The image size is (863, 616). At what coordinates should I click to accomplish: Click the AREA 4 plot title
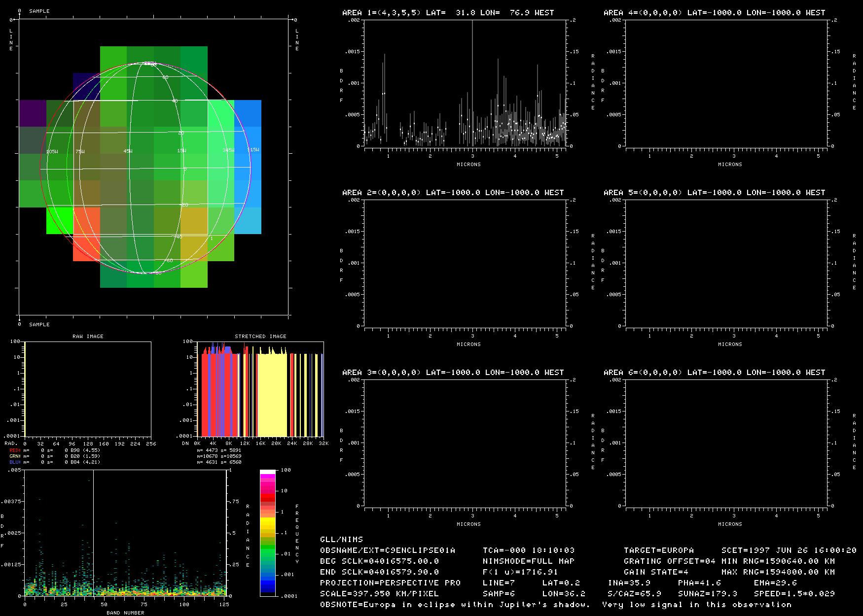click(714, 13)
